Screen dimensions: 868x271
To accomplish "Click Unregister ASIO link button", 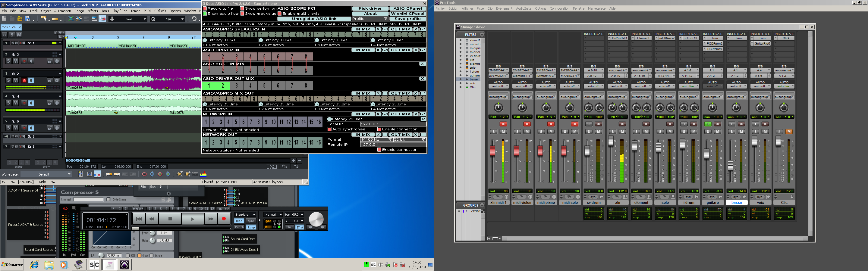I will coord(314,19).
